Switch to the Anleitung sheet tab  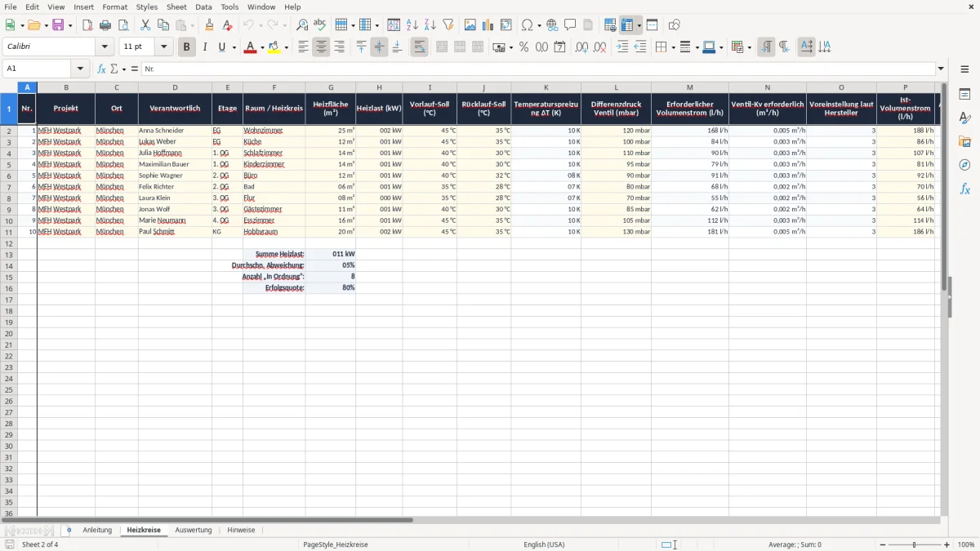97,530
